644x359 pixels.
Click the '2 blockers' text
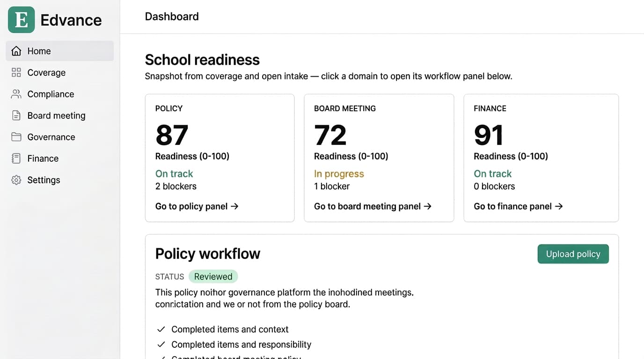pyautogui.click(x=176, y=186)
